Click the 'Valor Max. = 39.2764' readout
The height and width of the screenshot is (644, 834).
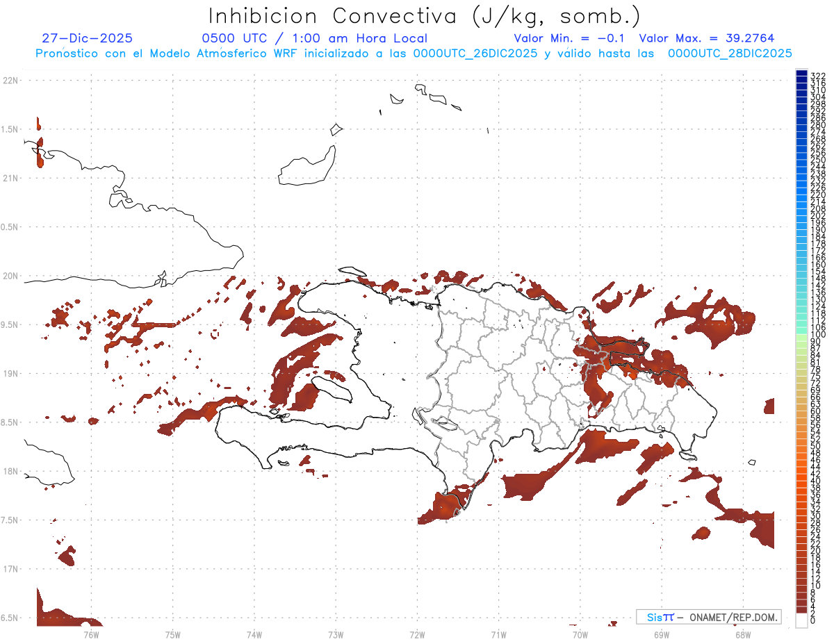706,38
